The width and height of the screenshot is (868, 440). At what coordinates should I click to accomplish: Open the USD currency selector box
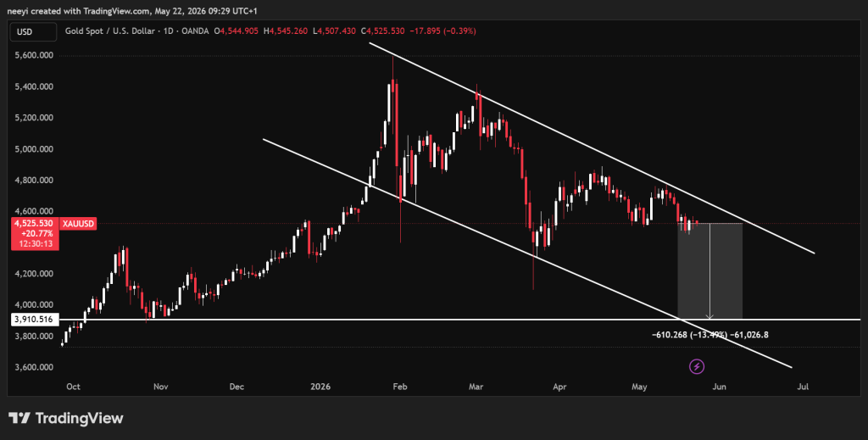[x=33, y=31]
